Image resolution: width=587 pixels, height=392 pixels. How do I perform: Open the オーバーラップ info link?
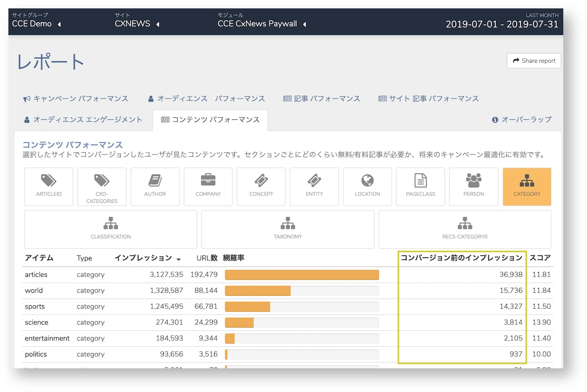pos(521,120)
